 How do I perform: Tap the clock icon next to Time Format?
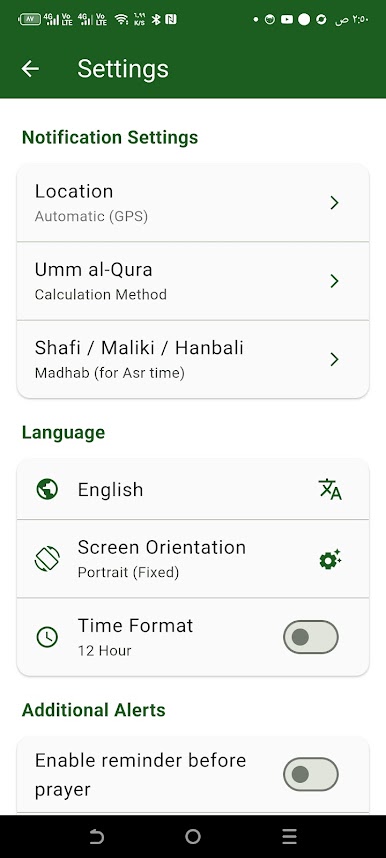pos(47,637)
